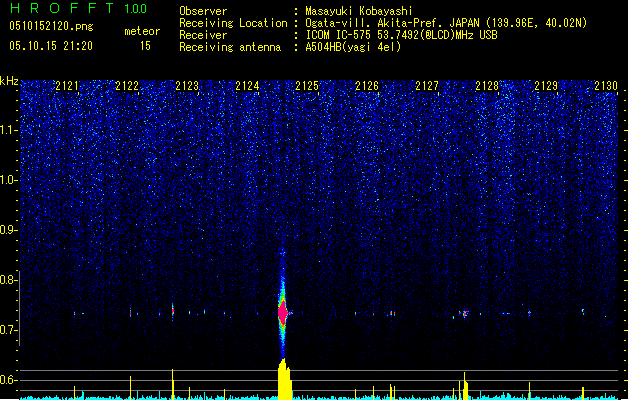Viewport: 629px width, 400px height.
Task: Click the 1.0 kHz axis label
Action: pyautogui.click(x=9, y=180)
